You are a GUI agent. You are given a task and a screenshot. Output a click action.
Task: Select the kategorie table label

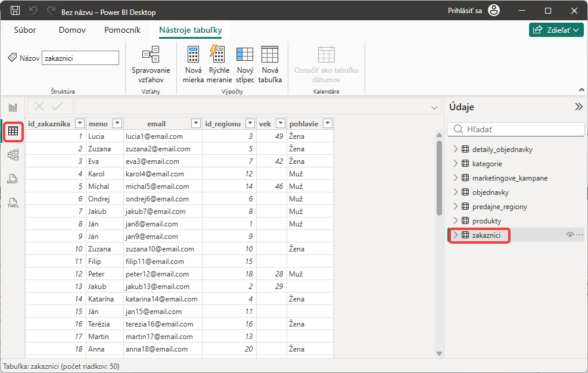(x=487, y=164)
